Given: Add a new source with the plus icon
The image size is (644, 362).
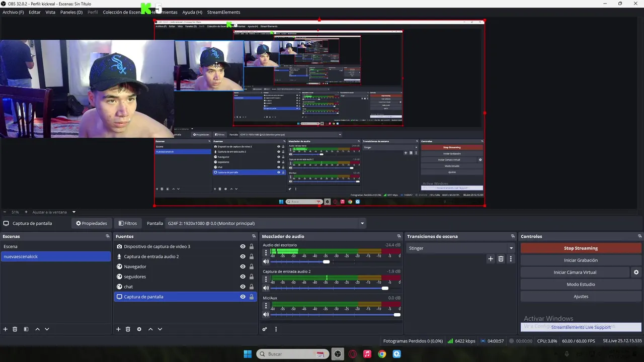Looking at the screenshot, I should click(x=118, y=329).
